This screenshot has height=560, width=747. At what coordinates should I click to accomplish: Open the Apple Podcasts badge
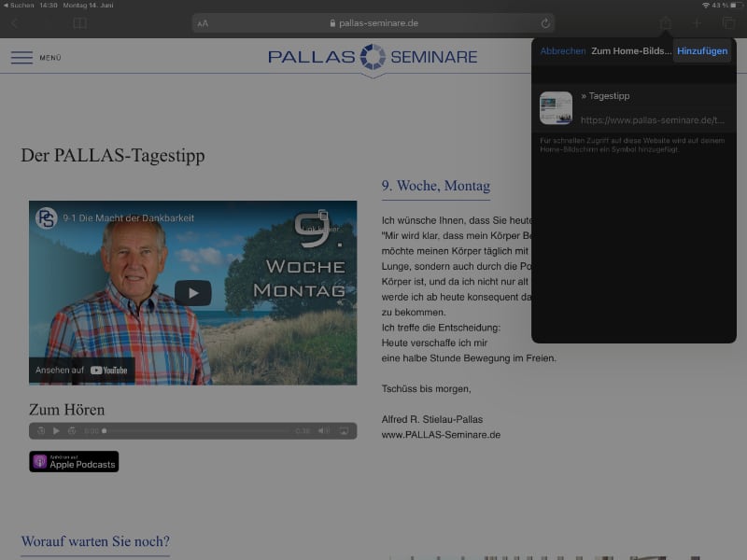[74, 461]
